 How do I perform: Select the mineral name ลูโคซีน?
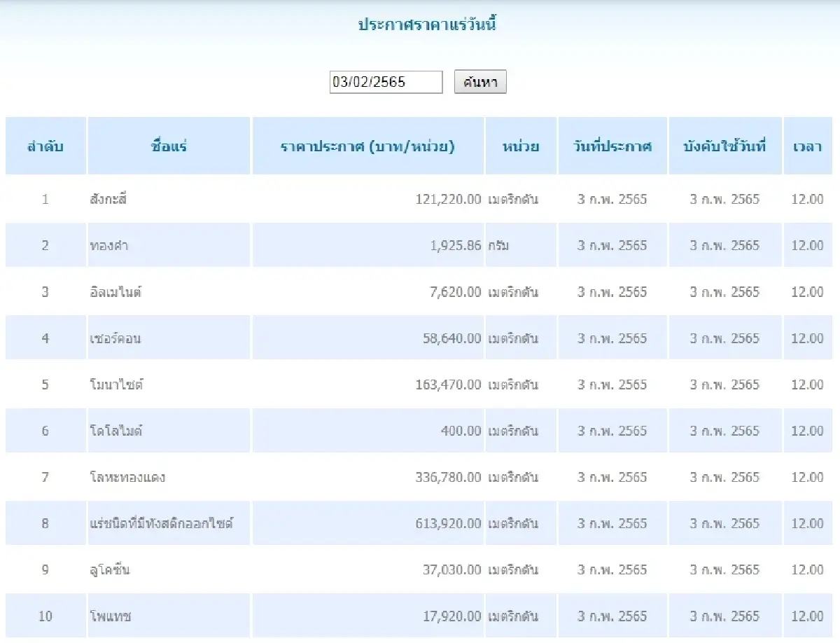tap(110, 569)
